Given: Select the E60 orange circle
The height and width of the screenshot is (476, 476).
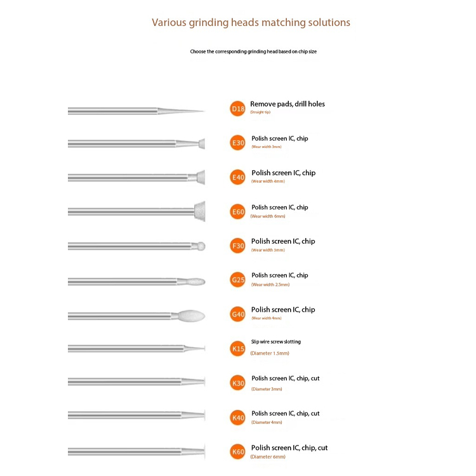Looking at the screenshot, I should [238, 211].
